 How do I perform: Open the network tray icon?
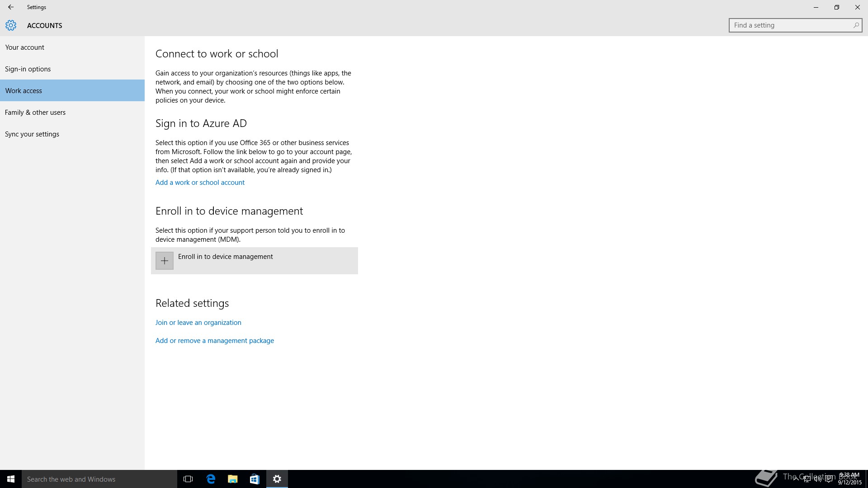click(x=807, y=479)
